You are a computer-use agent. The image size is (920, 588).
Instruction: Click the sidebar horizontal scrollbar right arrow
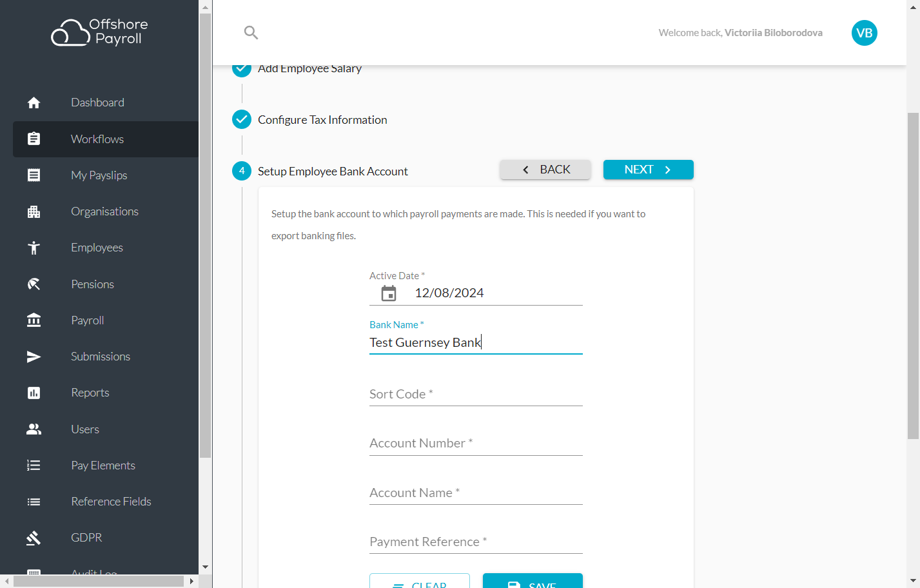pyautogui.click(x=191, y=582)
